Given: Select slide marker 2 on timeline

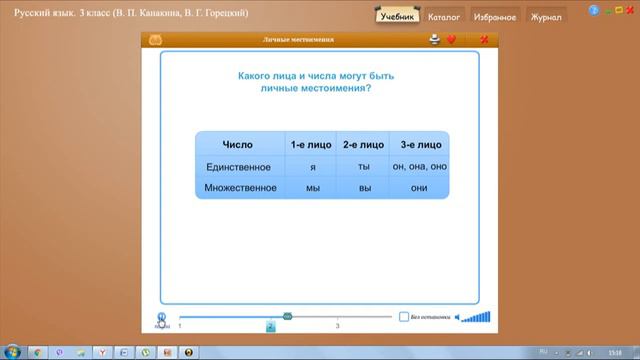Looking at the screenshot, I should pyautogui.click(x=270, y=326).
